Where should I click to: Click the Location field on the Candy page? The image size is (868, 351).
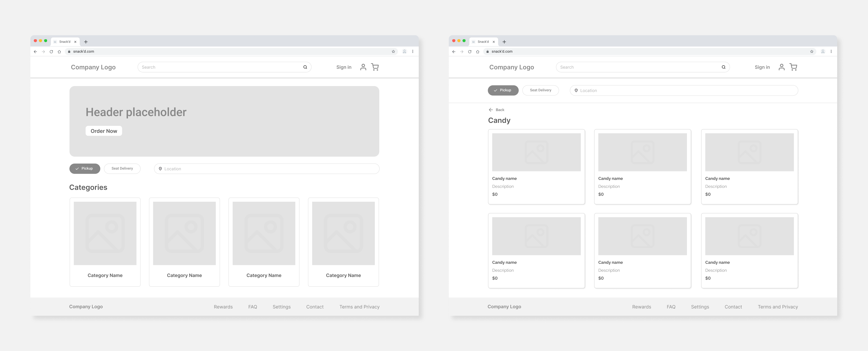point(684,91)
